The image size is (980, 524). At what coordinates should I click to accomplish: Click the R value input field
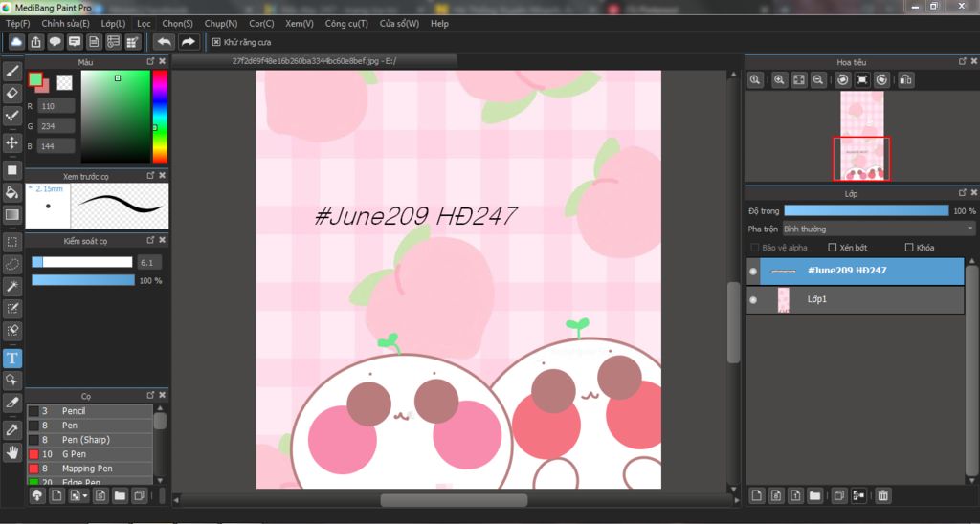click(56, 106)
